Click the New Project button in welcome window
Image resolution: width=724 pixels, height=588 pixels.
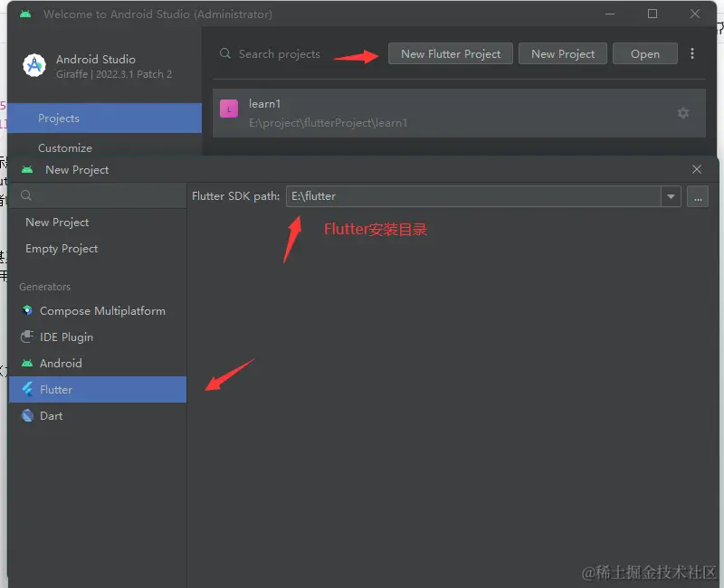click(x=562, y=53)
